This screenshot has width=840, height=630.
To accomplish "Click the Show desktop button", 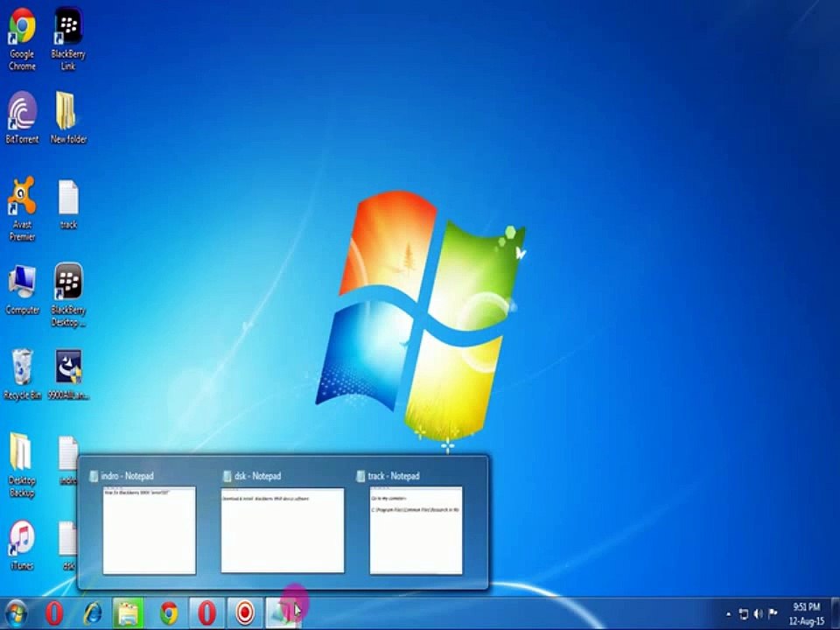I will tap(836, 614).
